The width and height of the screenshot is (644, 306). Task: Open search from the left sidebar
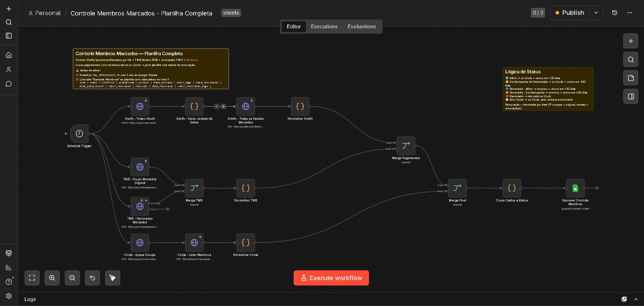point(9,22)
